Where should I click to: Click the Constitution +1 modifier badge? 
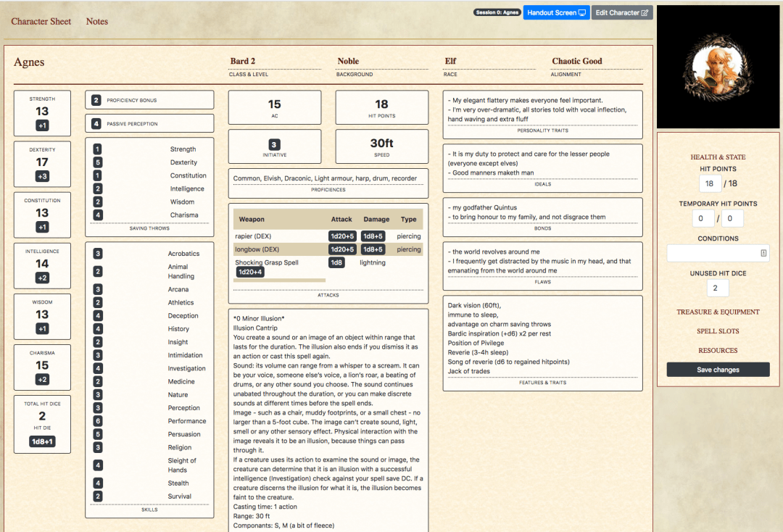pyautogui.click(x=42, y=227)
